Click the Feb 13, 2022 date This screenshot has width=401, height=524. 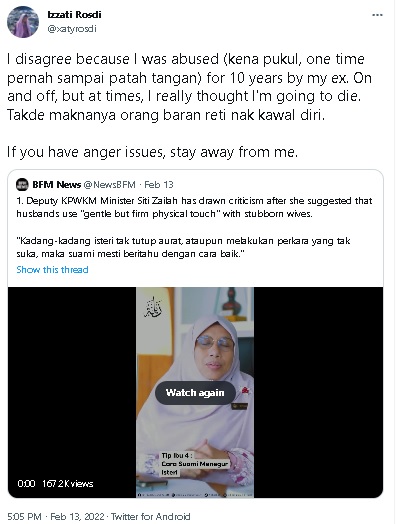pos(77,516)
